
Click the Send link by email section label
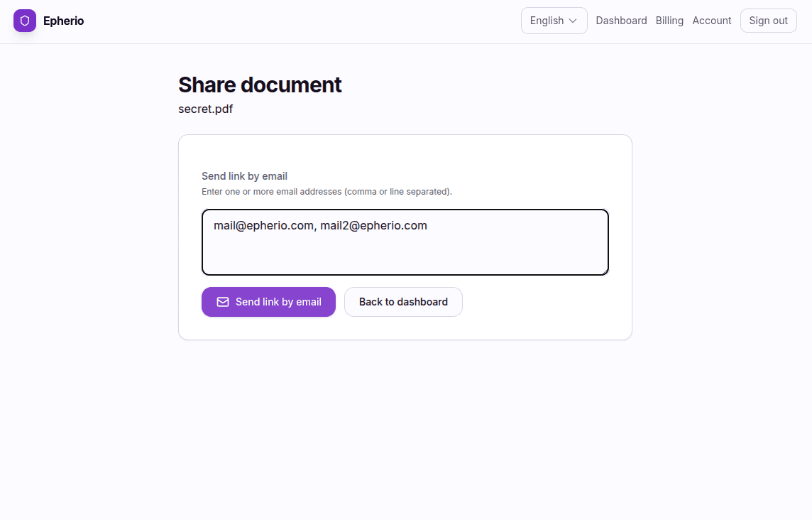(x=244, y=175)
